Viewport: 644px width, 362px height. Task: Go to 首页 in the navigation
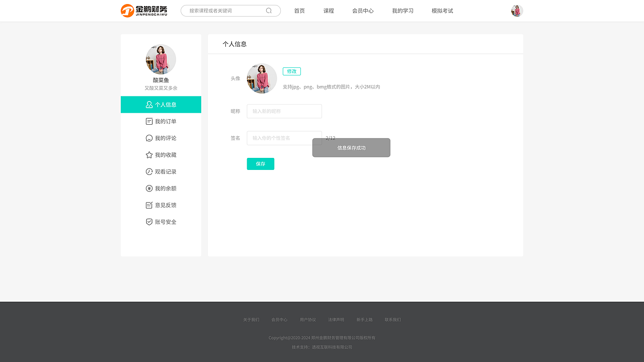pos(299,11)
